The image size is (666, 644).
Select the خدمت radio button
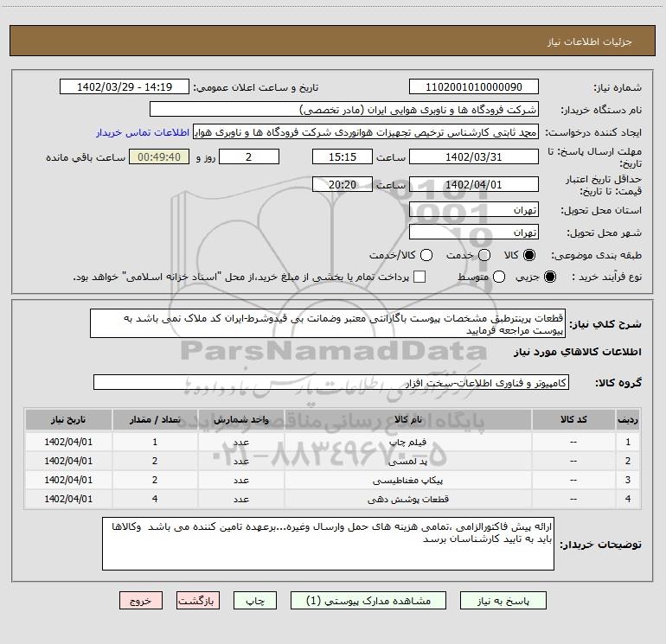click(484, 255)
